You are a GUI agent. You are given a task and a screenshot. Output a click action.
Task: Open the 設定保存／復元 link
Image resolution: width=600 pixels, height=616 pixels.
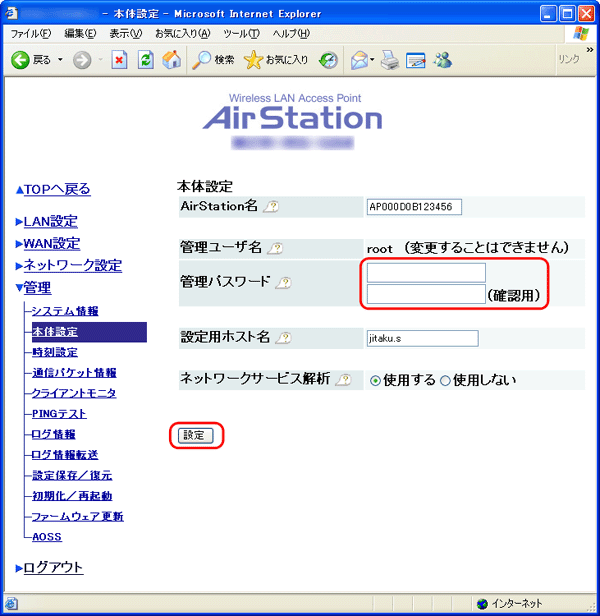(x=72, y=475)
